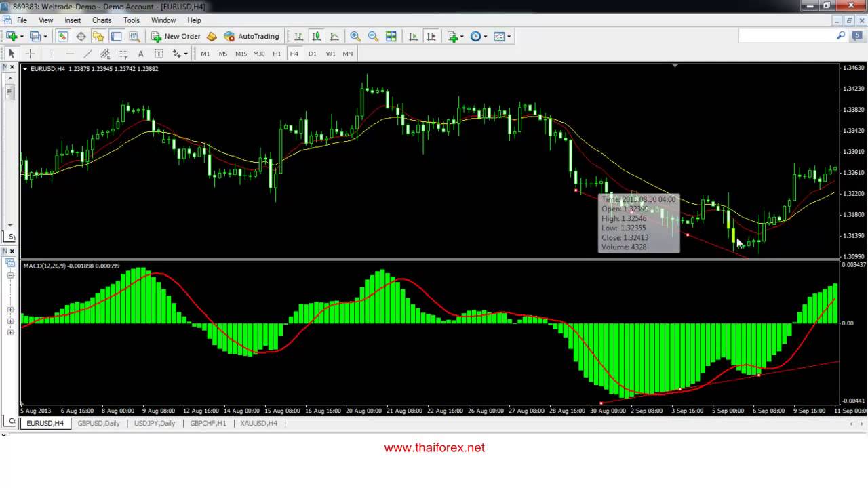The image size is (868, 488).
Task: Zoom out of the chart
Action: point(373,36)
